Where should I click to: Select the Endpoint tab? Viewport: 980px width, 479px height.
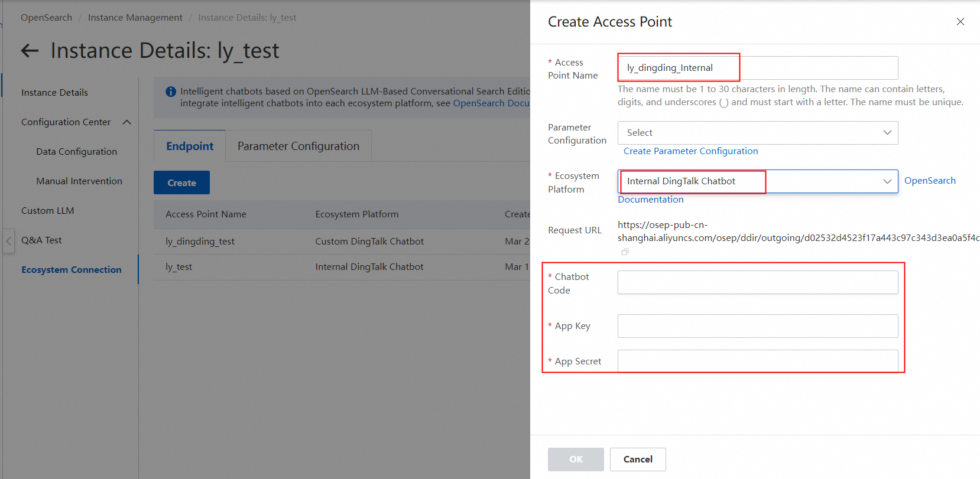coord(190,146)
